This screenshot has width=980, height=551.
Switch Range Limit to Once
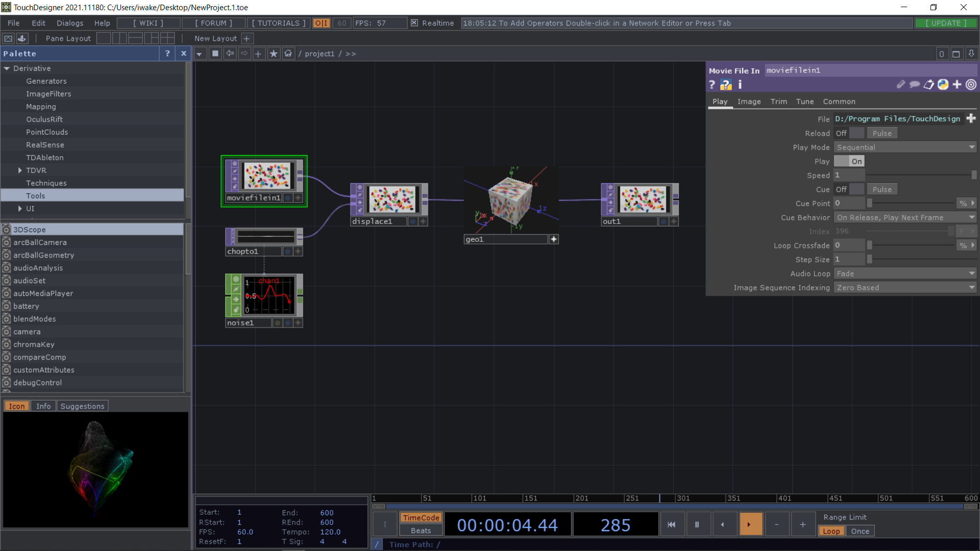point(860,531)
